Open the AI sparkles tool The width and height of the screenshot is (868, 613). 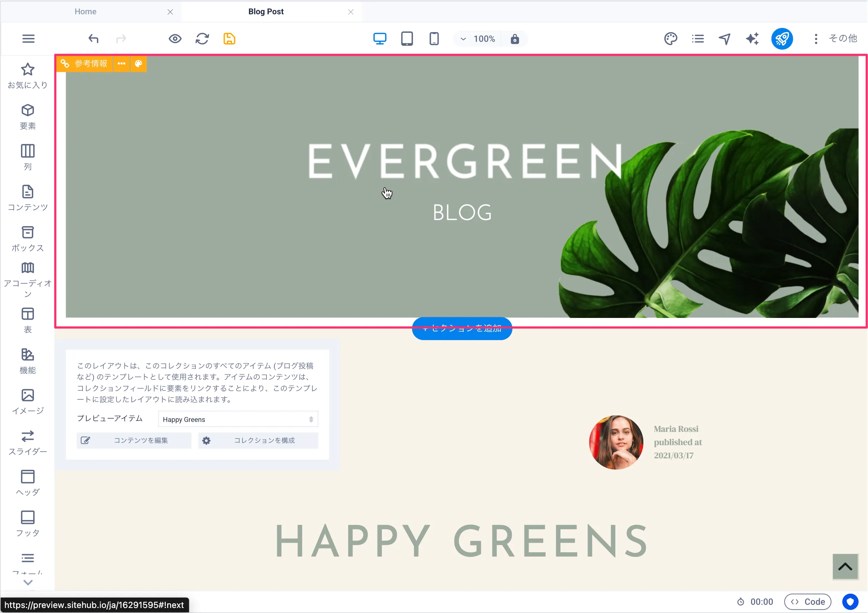point(752,39)
